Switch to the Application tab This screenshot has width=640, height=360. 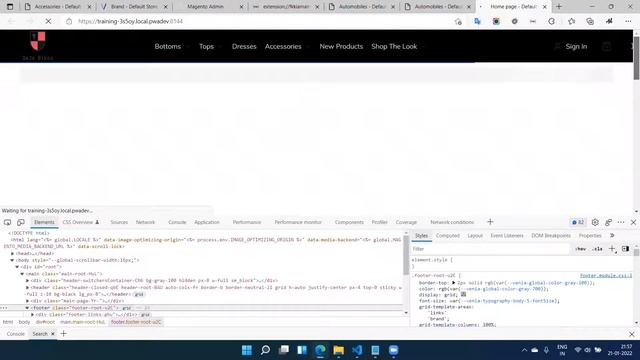click(x=207, y=222)
